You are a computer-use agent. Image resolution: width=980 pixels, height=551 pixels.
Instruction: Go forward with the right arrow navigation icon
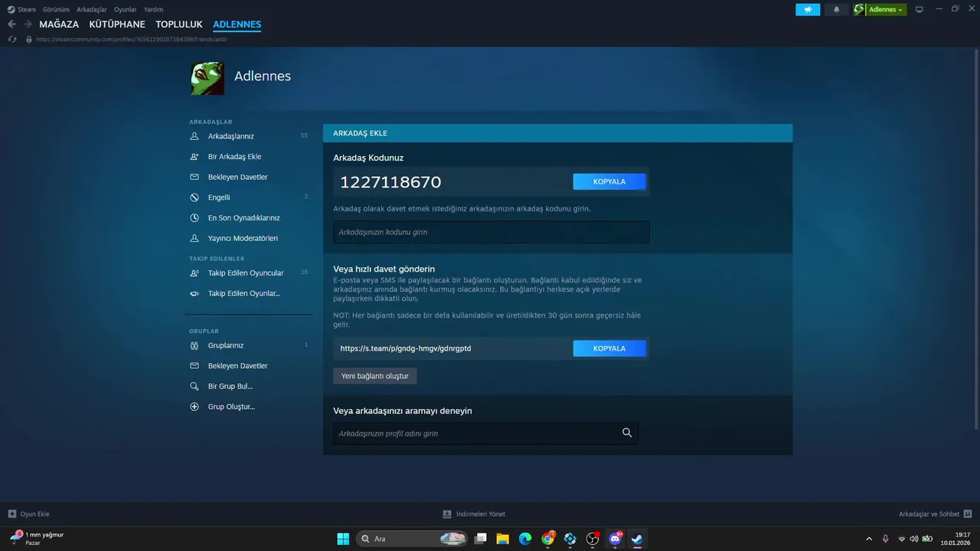tap(28, 24)
